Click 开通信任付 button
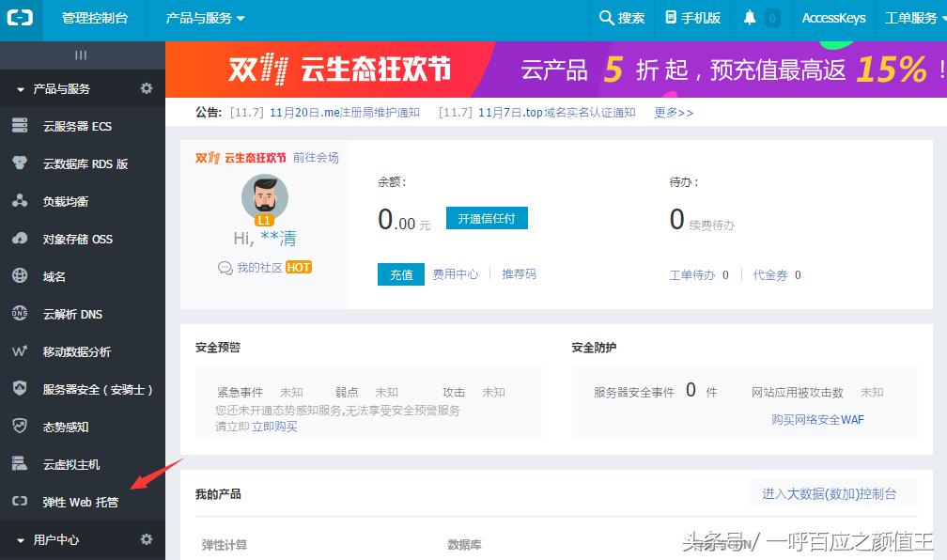The width and height of the screenshot is (947, 560). coord(487,217)
